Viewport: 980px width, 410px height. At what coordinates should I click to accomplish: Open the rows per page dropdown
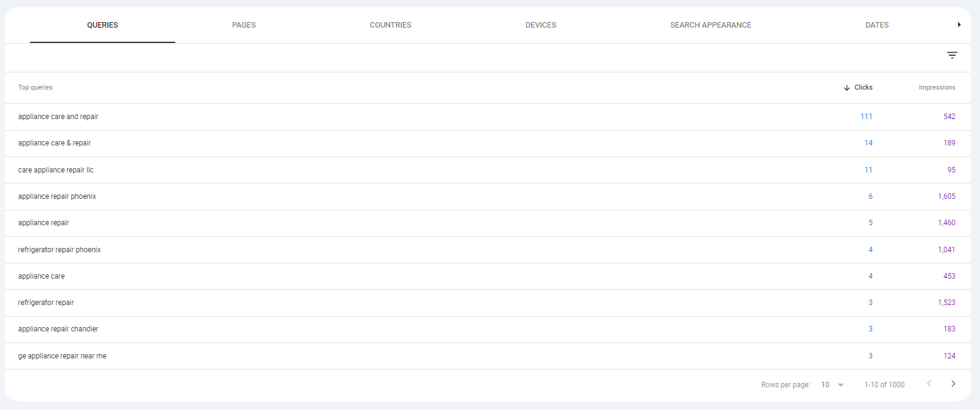point(833,385)
